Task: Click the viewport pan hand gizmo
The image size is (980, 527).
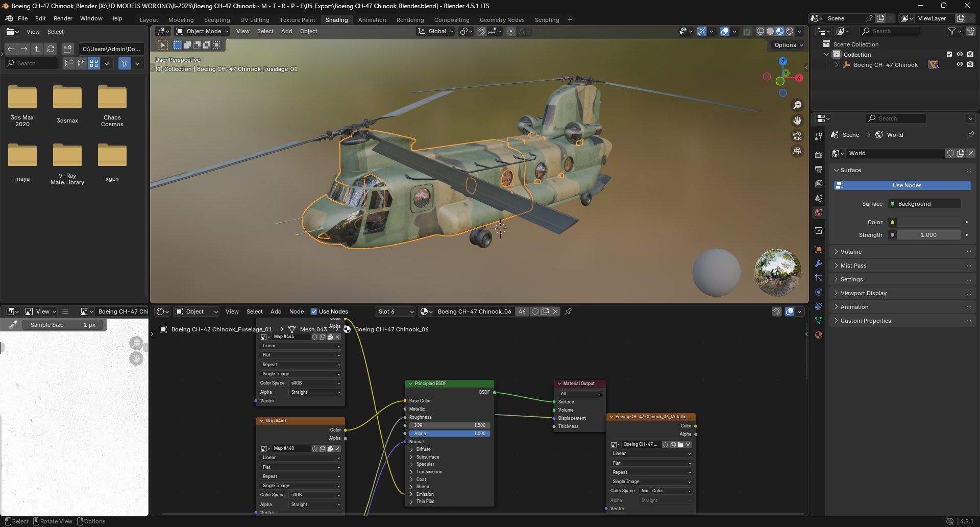Action: 797,121
